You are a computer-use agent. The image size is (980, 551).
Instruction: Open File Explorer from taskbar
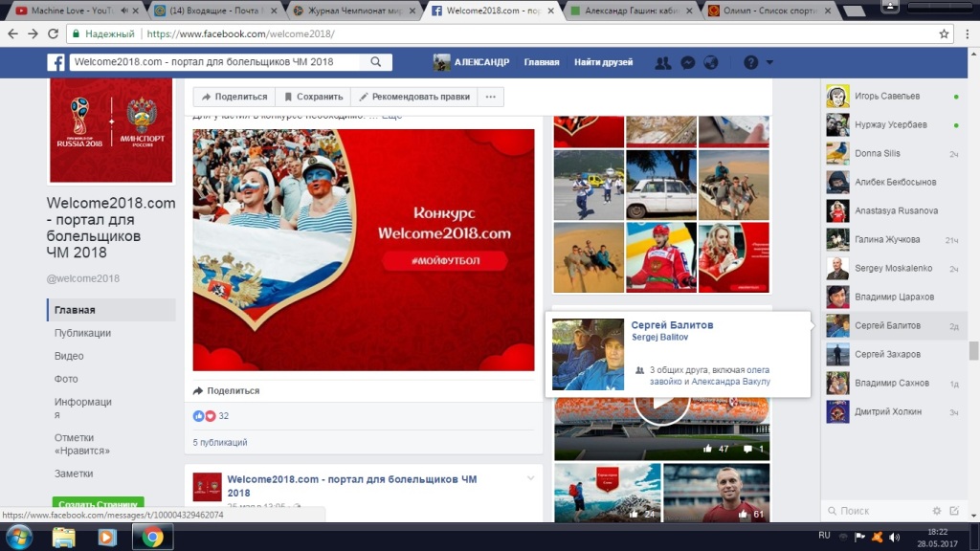click(x=63, y=537)
